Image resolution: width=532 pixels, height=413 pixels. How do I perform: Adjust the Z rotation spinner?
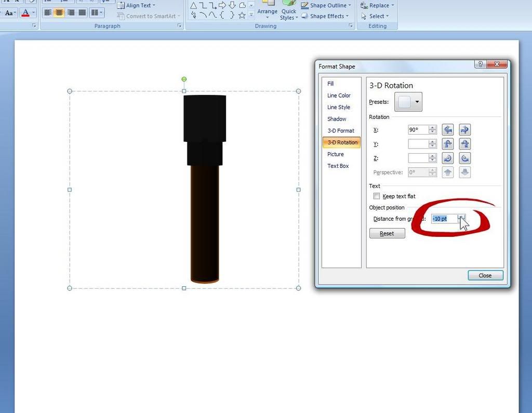pos(432,158)
